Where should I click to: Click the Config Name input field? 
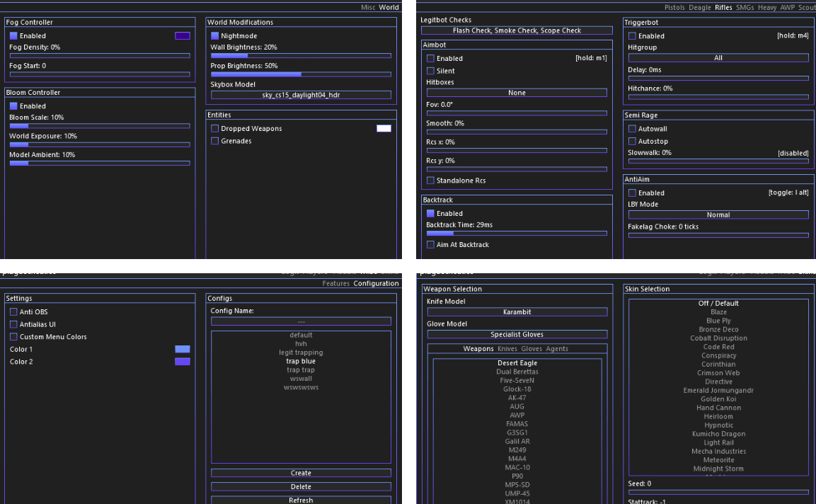click(301, 322)
